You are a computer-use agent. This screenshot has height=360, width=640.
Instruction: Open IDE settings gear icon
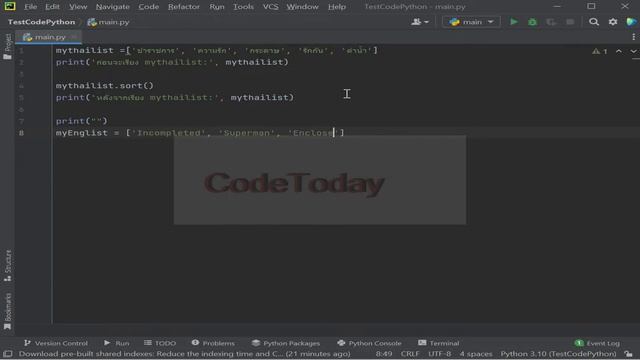pyautogui.click(x=613, y=22)
